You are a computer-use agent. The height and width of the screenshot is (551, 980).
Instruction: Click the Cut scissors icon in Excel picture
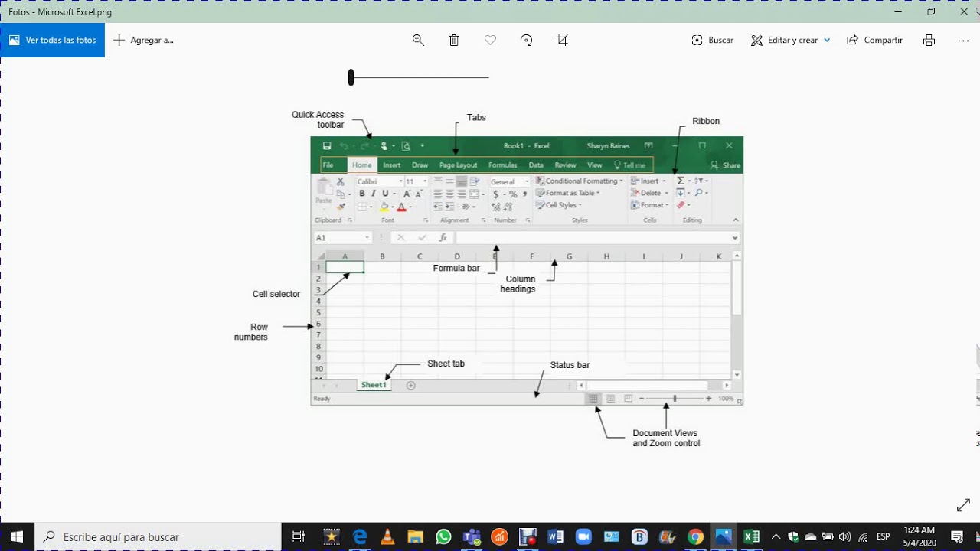coord(341,181)
